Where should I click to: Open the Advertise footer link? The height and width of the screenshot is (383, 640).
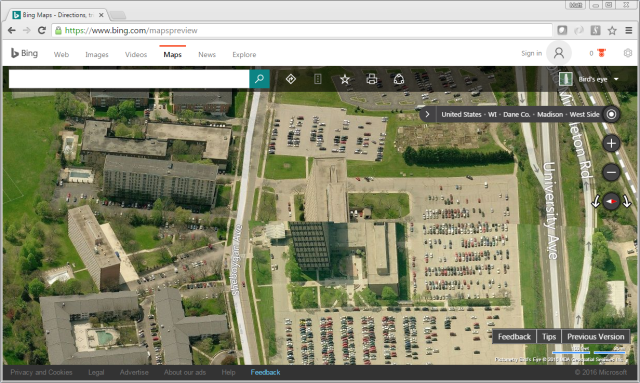pyautogui.click(x=134, y=372)
